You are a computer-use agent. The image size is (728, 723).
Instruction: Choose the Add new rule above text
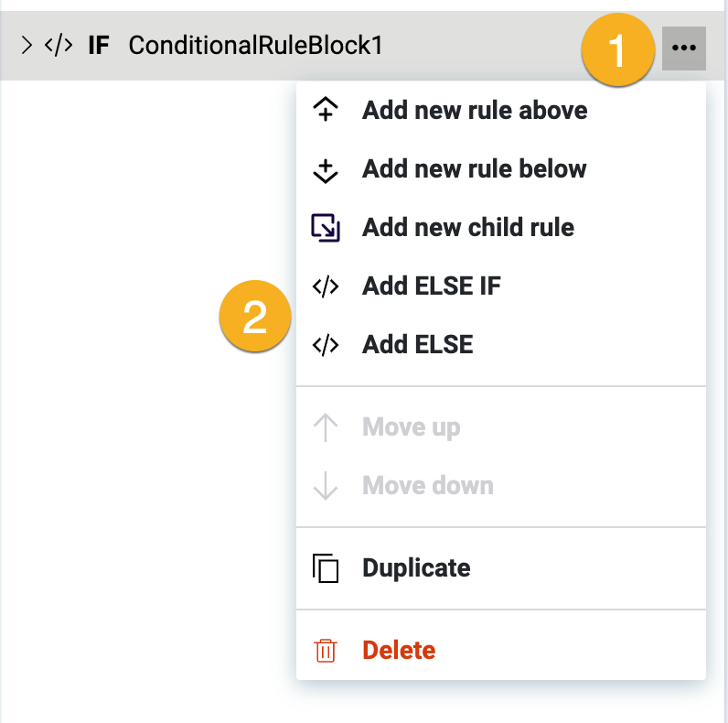click(475, 111)
